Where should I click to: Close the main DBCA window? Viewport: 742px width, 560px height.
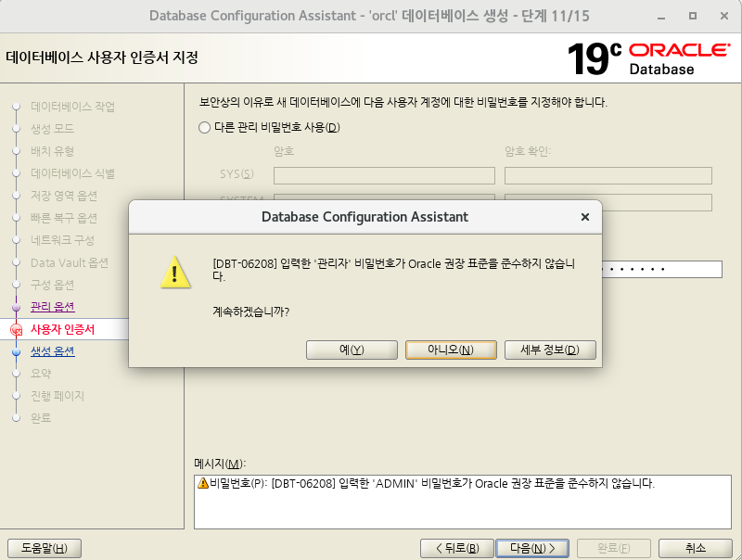point(724,16)
